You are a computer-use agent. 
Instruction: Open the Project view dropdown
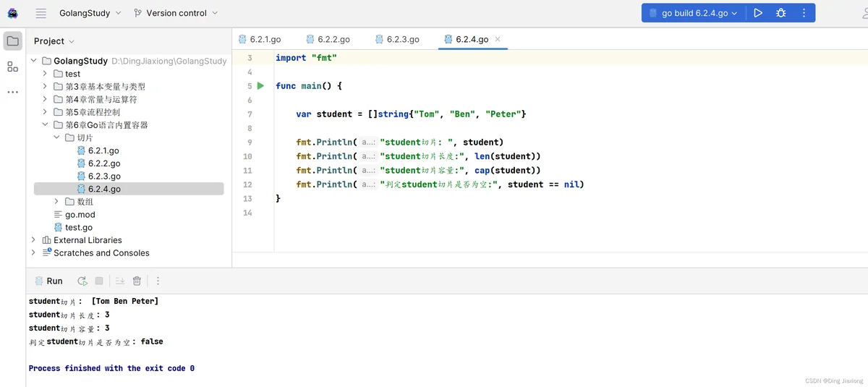click(x=54, y=41)
